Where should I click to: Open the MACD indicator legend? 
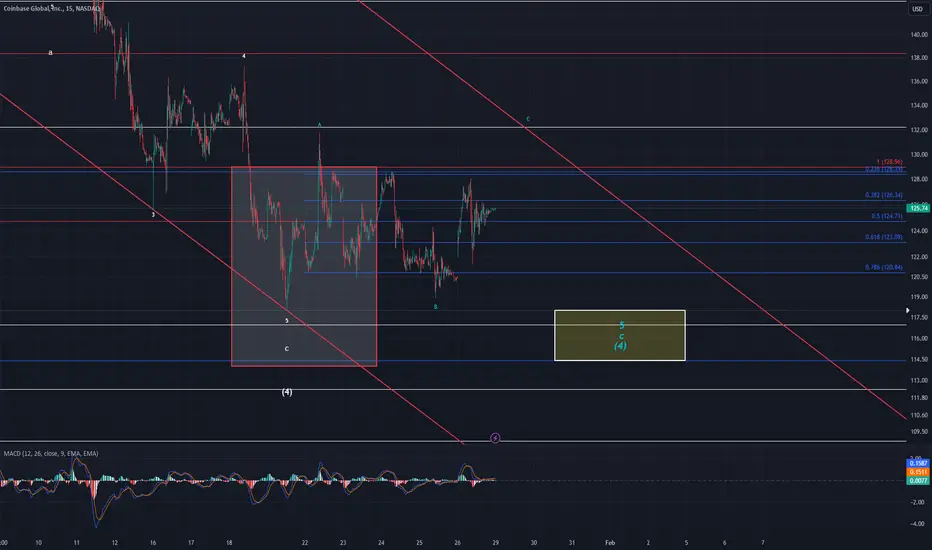click(x=51, y=454)
